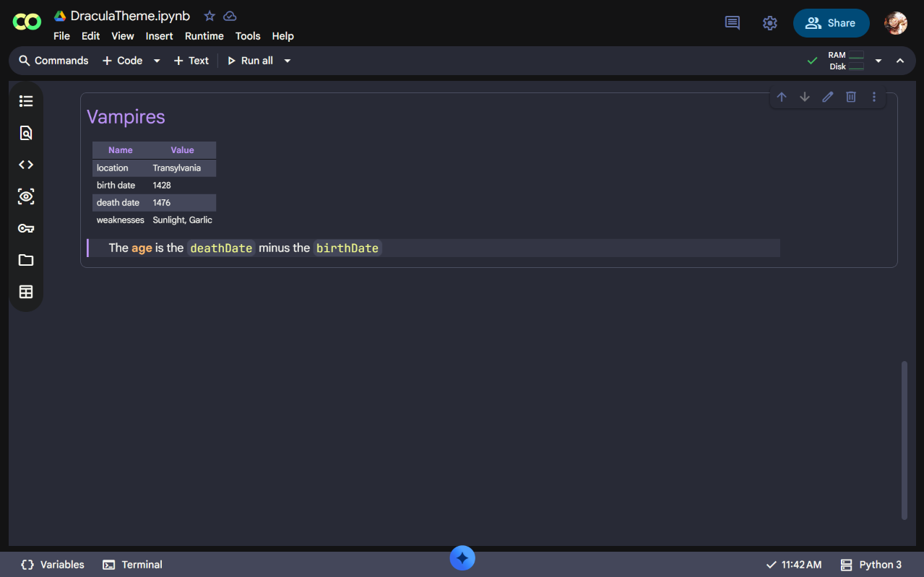The height and width of the screenshot is (577, 924).
Task: Expand the runtime connection options dropdown
Action: 878,61
